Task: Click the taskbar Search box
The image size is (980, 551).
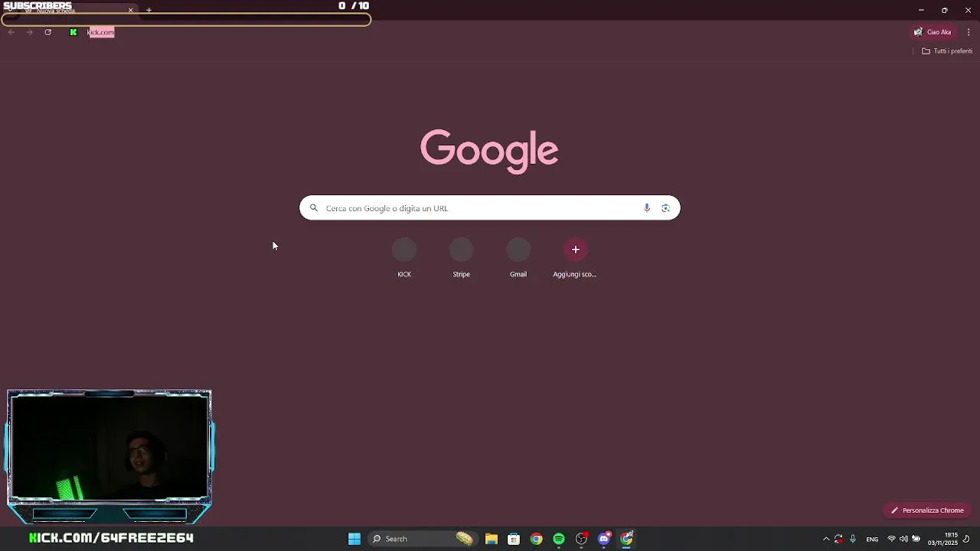Action: click(423, 539)
